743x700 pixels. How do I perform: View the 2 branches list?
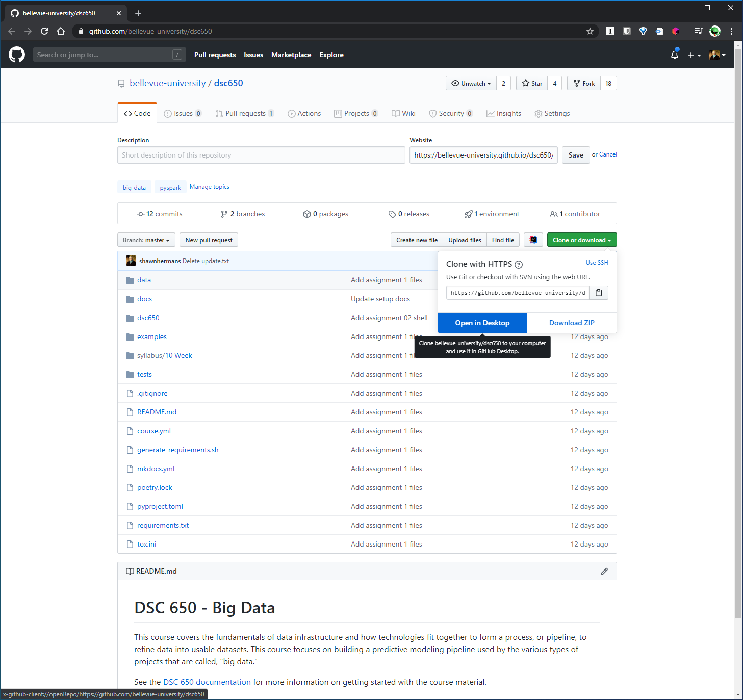[243, 214]
